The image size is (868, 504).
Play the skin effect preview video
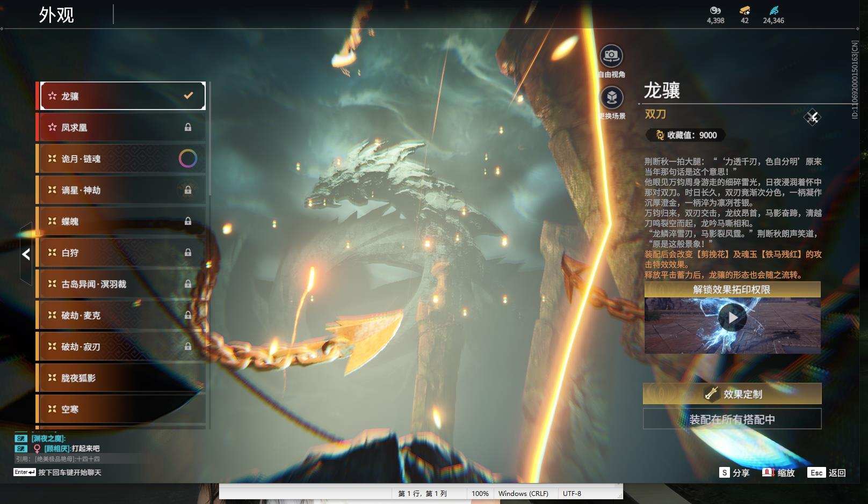(733, 318)
